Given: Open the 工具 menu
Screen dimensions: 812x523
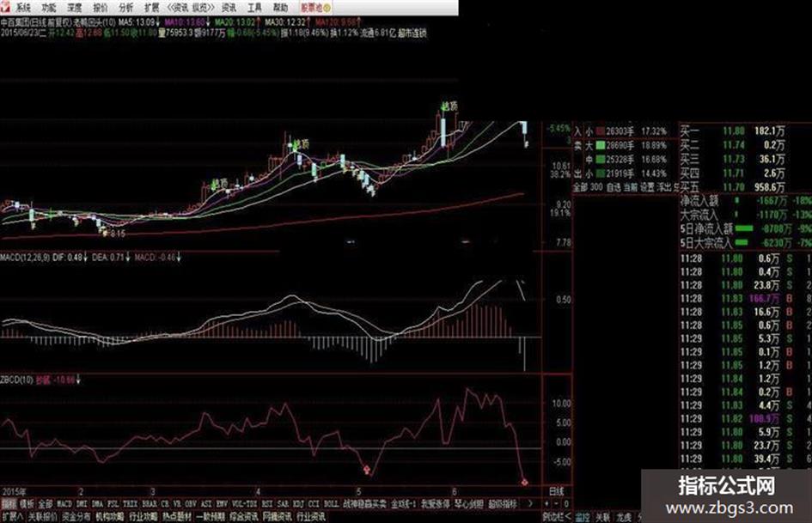Looking at the screenshot, I should tap(254, 7).
